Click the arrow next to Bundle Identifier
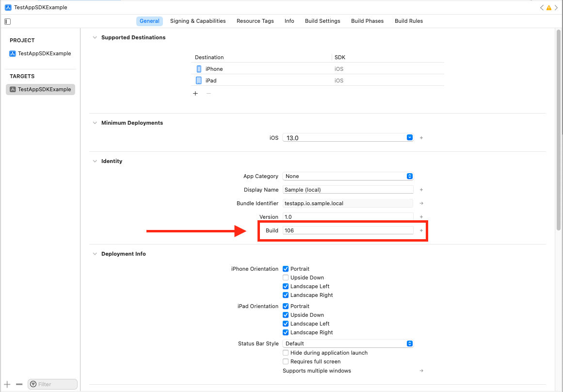Viewport: 563px width, 392px height. [421, 203]
